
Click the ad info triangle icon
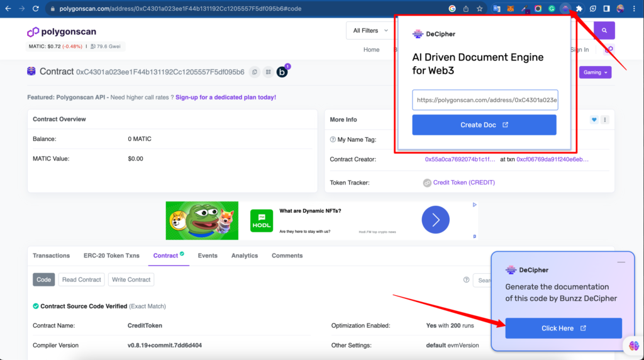tap(474, 205)
